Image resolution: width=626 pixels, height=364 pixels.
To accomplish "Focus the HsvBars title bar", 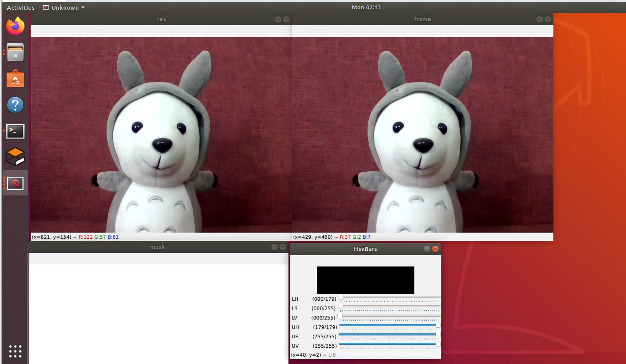I will [365, 249].
